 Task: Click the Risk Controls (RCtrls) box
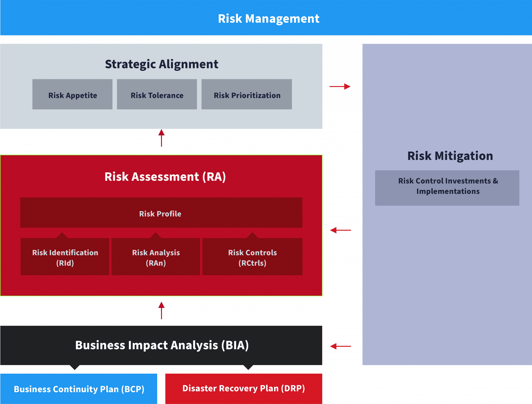252,257
